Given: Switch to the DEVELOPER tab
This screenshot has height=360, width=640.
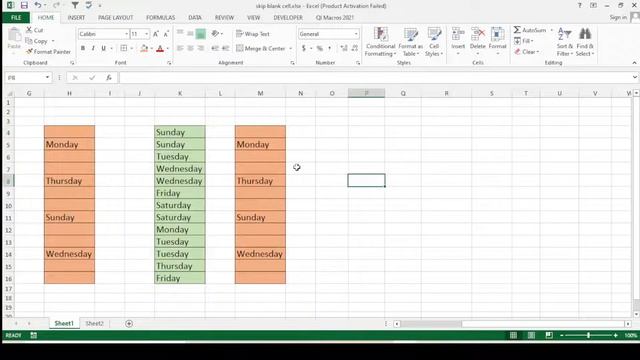Looking at the screenshot, I should click(x=288, y=18).
